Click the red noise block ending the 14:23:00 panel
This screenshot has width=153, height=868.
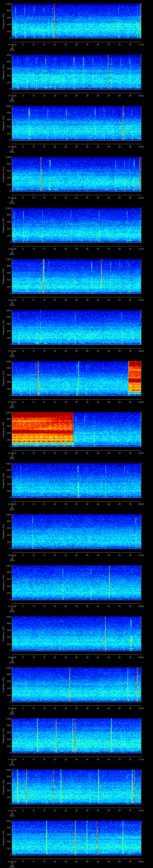[135, 377]
